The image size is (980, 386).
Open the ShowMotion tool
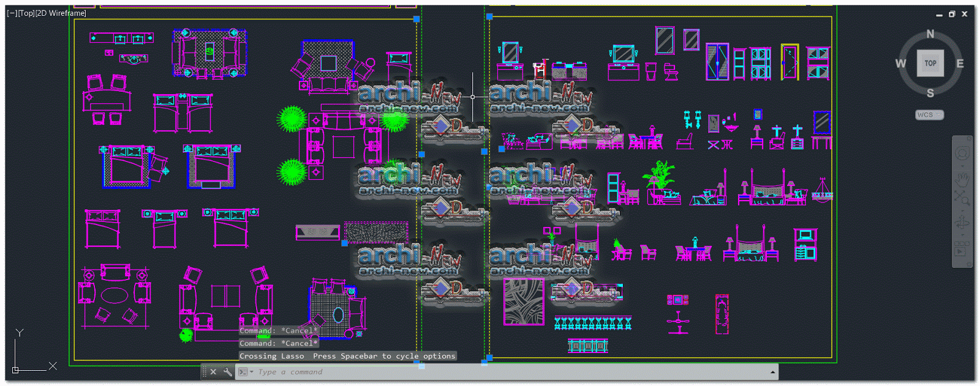(962, 248)
